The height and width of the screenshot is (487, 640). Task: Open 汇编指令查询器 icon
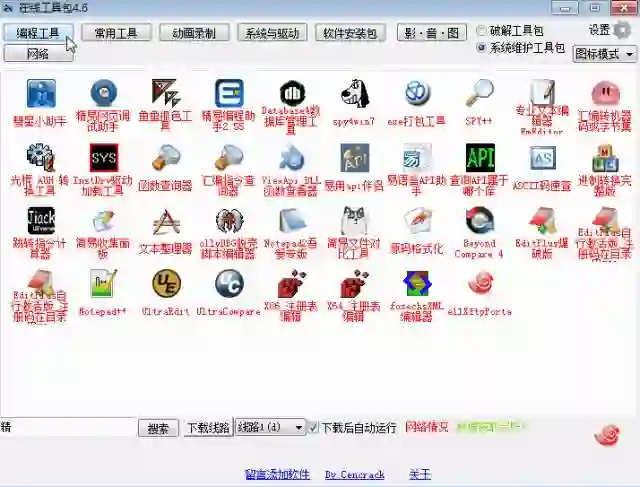(x=229, y=158)
